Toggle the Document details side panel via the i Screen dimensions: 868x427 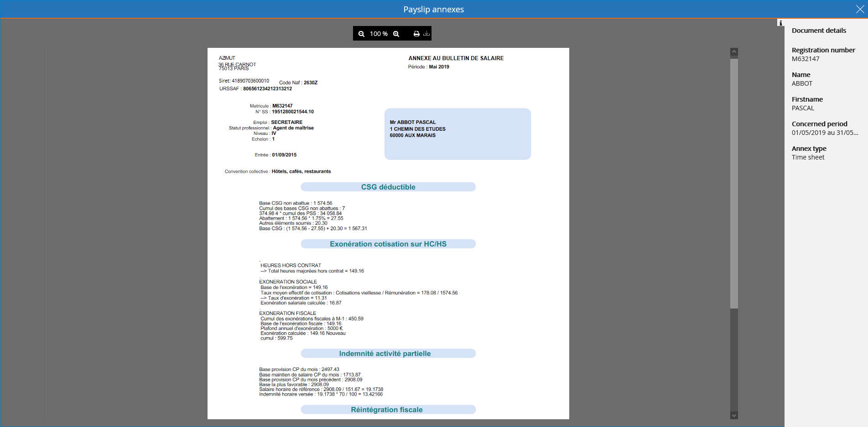[x=780, y=23]
